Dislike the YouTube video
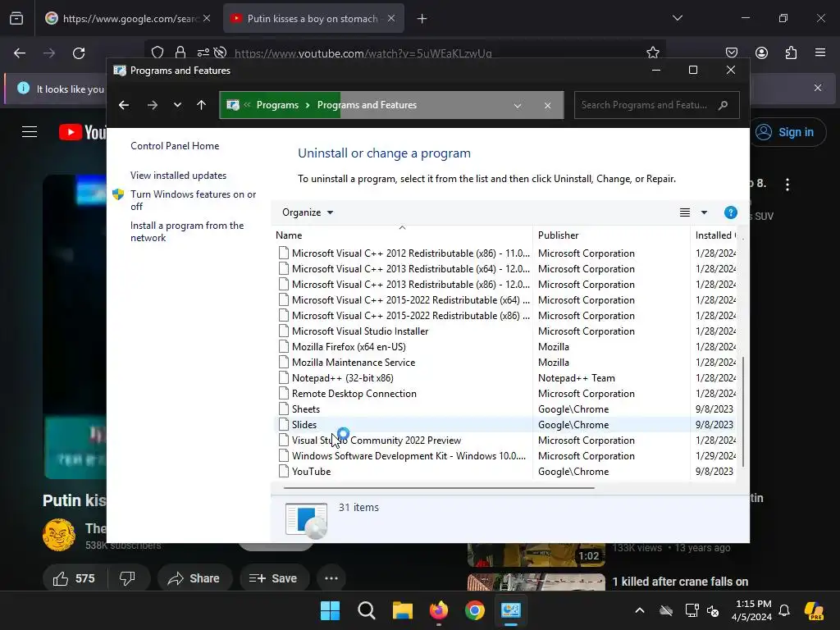This screenshot has width=840, height=630. 127,578
